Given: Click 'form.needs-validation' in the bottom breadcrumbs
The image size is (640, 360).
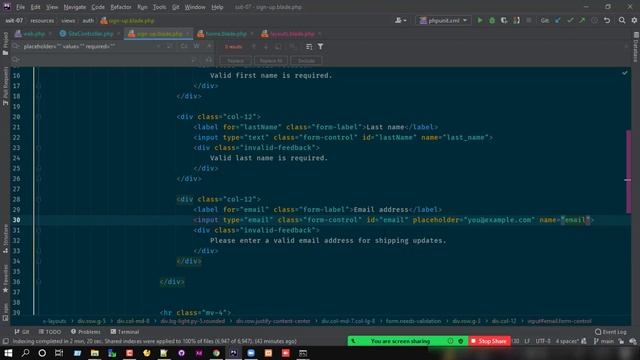Looking at the screenshot, I should 413,321.
